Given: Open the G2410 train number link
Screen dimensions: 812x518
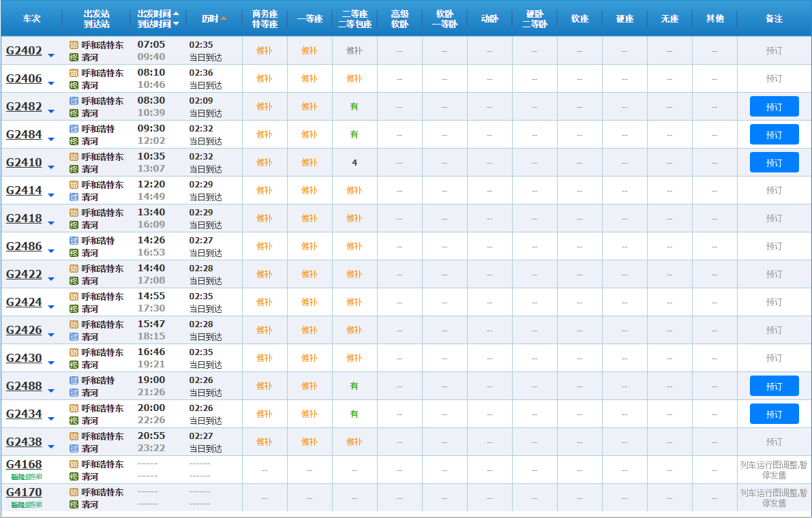Looking at the screenshot, I should click(24, 162).
